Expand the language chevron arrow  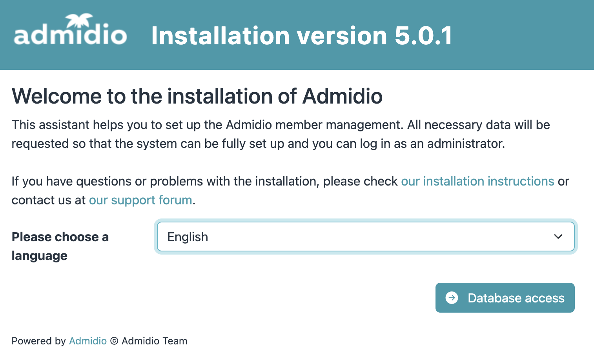pos(558,237)
